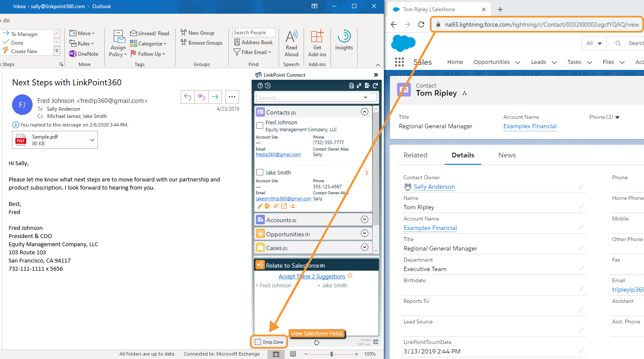The width and height of the screenshot is (644, 359).
Task: Click the document search icon in LinkPoint panel
Action: click(352, 85)
